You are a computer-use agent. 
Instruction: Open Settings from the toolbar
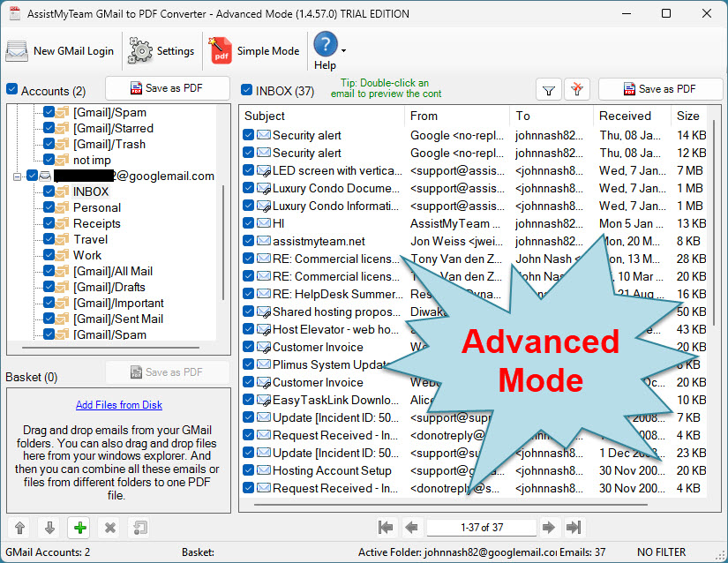pyautogui.click(x=161, y=51)
